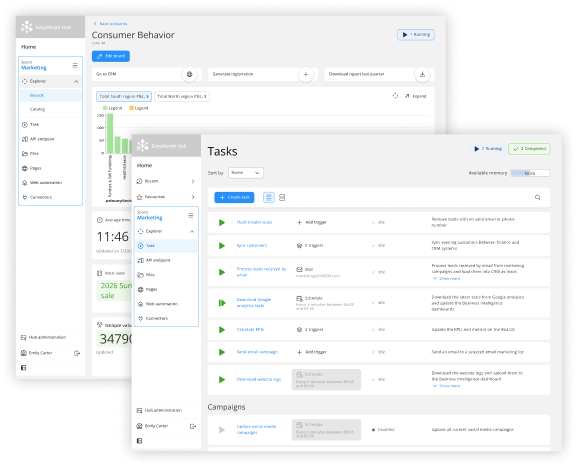Expand the Recent menu chevron
The image size is (578, 467).
193,181
